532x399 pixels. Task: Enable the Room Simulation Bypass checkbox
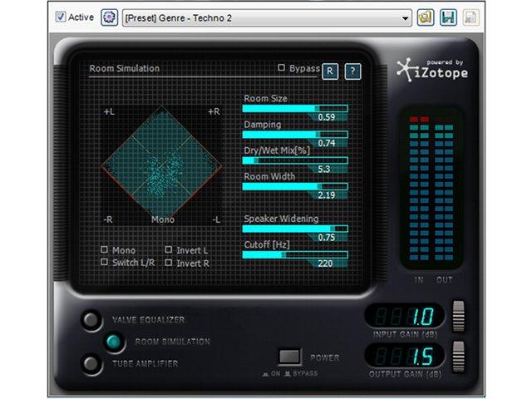click(281, 67)
